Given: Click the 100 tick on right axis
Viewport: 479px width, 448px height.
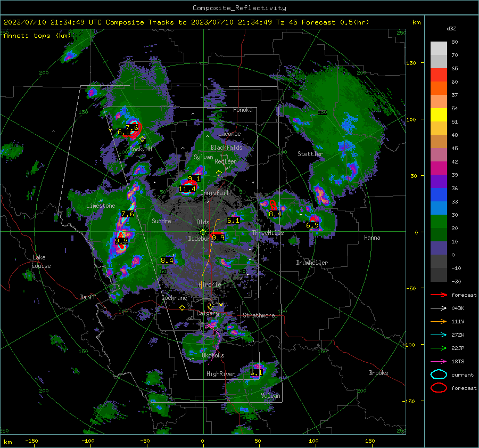Looking at the screenshot, I should tap(411, 119).
